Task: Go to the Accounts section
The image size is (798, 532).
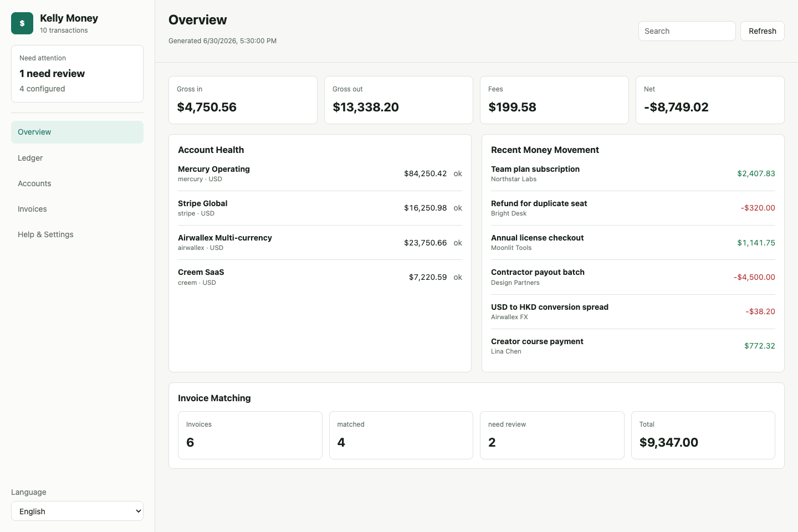Action: pos(77,183)
